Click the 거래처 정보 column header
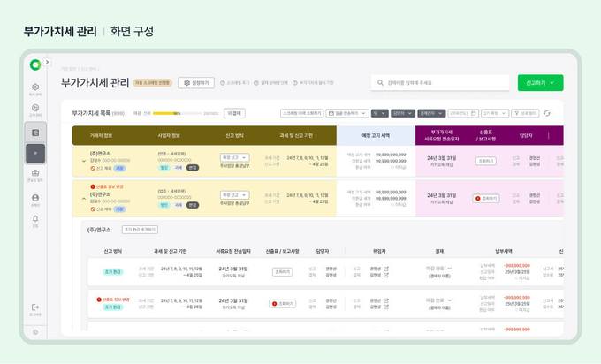The width and height of the screenshot is (601, 364). click(x=101, y=136)
